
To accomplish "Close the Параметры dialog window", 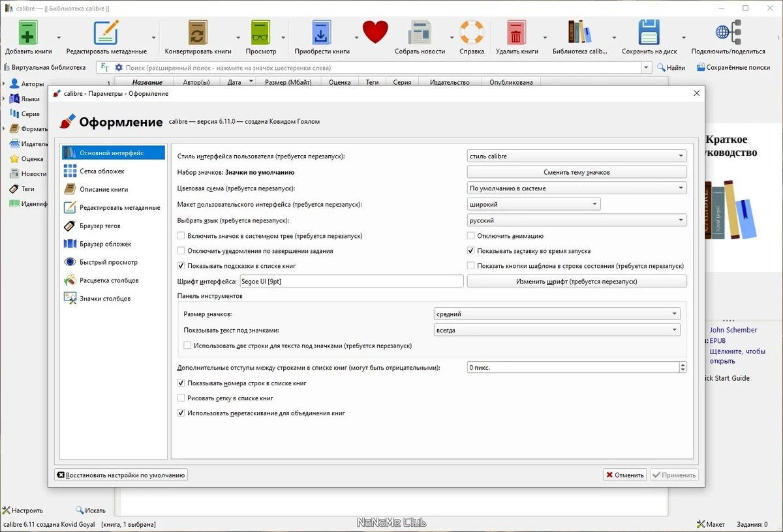I will (697, 94).
